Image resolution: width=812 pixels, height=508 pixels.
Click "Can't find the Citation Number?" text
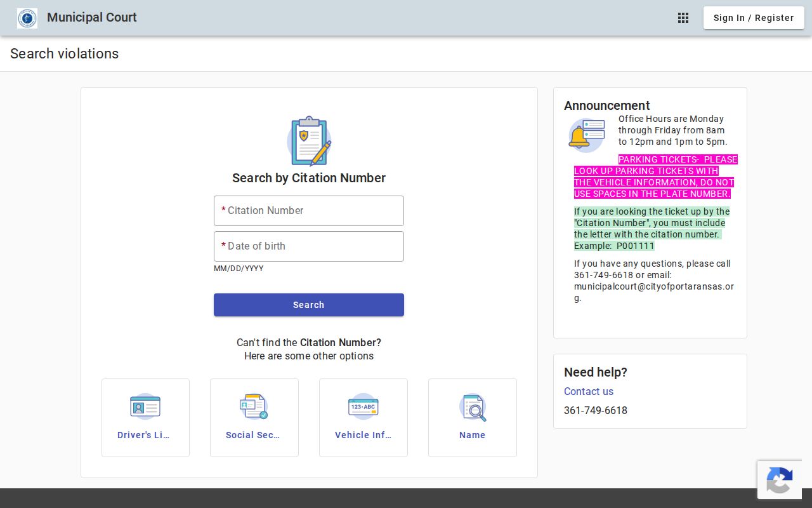coord(309,342)
